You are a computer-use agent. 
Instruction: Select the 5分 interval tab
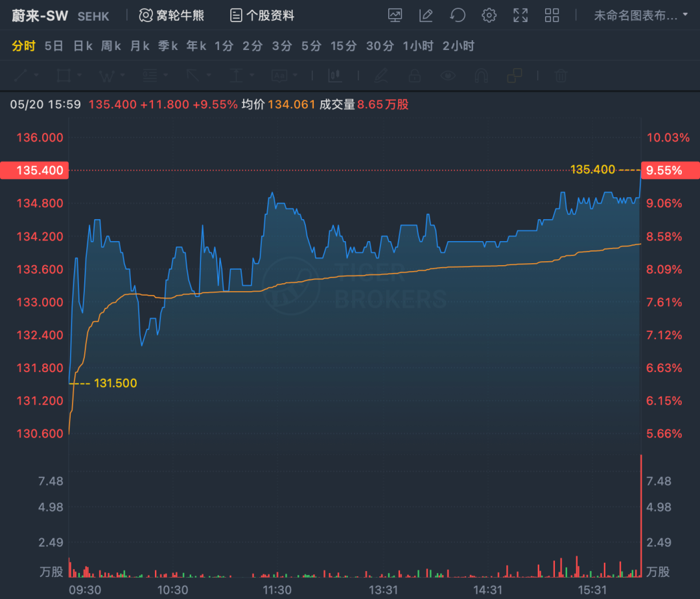coord(311,46)
